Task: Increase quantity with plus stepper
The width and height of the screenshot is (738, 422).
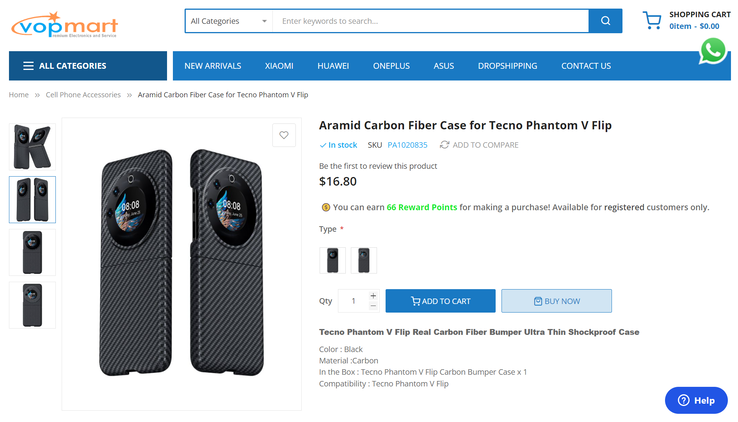Action: click(373, 296)
